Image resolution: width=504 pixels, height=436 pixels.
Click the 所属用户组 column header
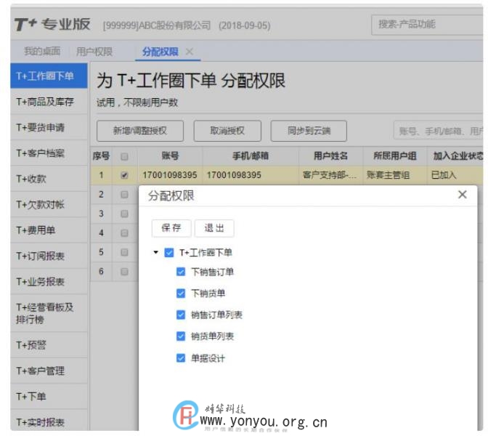coord(395,156)
